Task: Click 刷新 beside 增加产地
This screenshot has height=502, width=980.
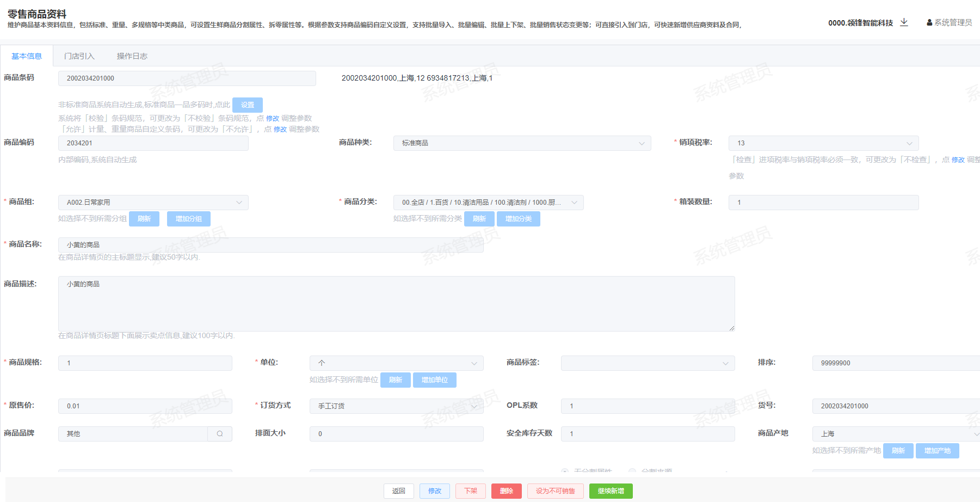Action: coord(898,451)
